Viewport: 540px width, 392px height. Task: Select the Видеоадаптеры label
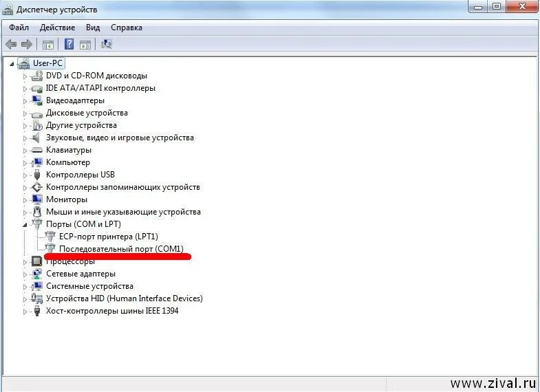(x=75, y=100)
